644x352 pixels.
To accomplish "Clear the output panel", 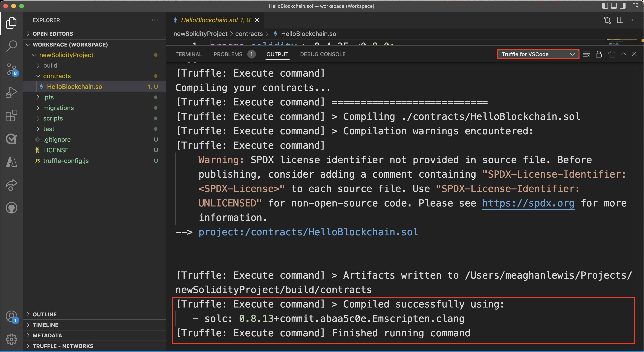I will click(586, 54).
